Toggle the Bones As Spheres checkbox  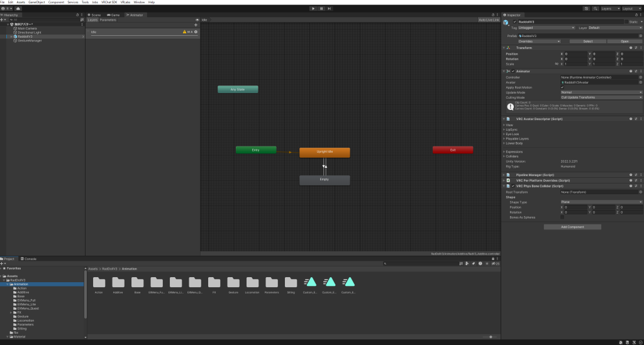[x=562, y=217]
